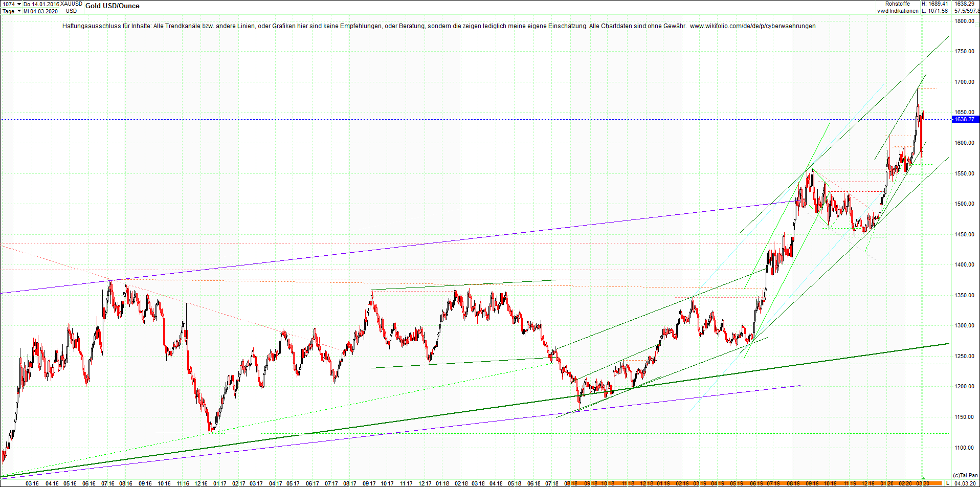Click the small green triangle marker on time axis
Image resolution: width=980 pixels, height=487 pixels.
[923, 479]
